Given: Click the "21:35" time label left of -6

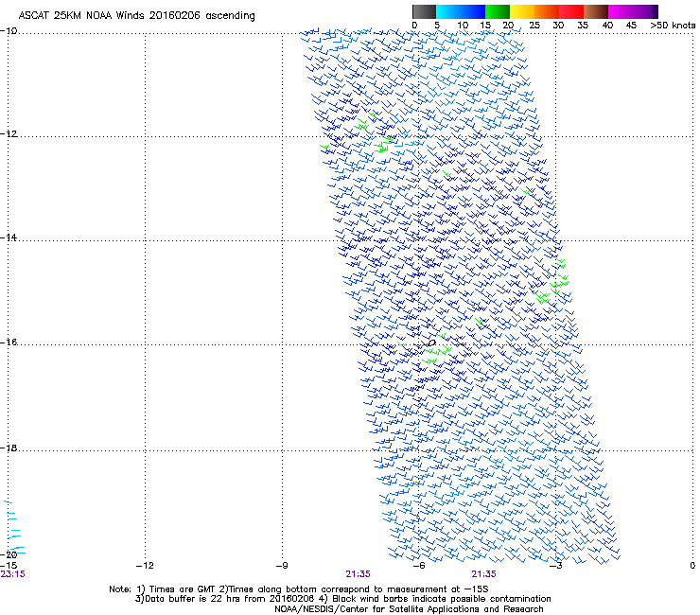Looking at the screenshot, I should pyautogui.click(x=358, y=574).
